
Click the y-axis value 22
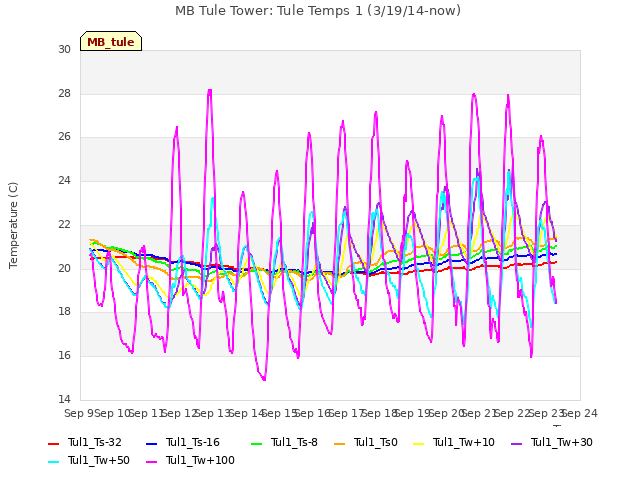coord(64,224)
